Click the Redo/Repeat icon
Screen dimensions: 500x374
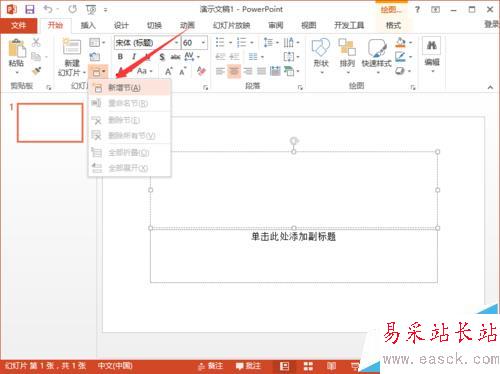click(x=72, y=9)
